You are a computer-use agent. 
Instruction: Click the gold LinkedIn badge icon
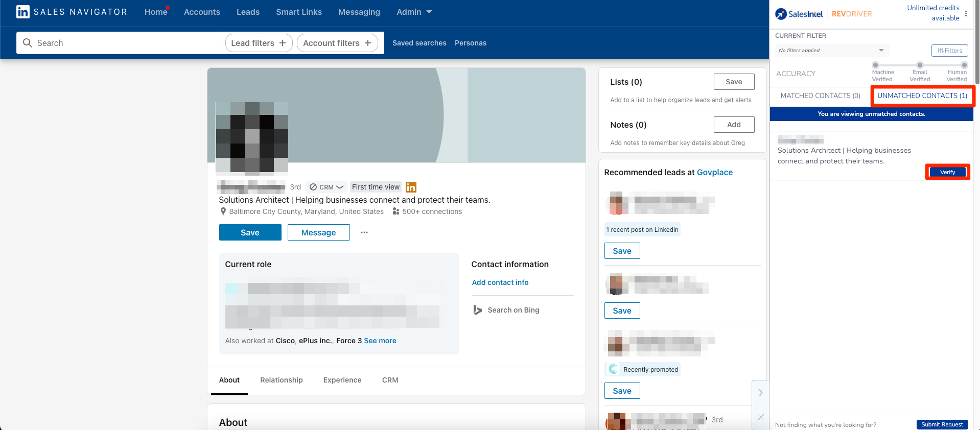[411, 187]
